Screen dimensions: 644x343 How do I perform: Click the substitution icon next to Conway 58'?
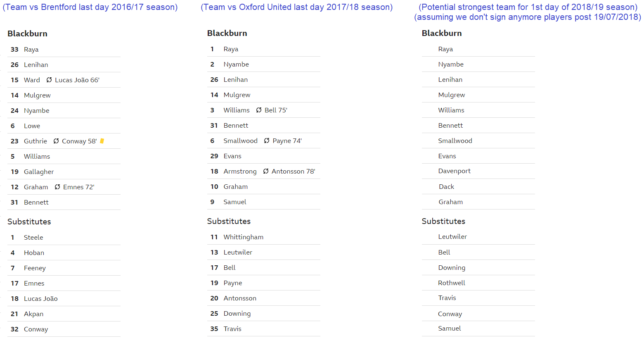pos(56,141)
